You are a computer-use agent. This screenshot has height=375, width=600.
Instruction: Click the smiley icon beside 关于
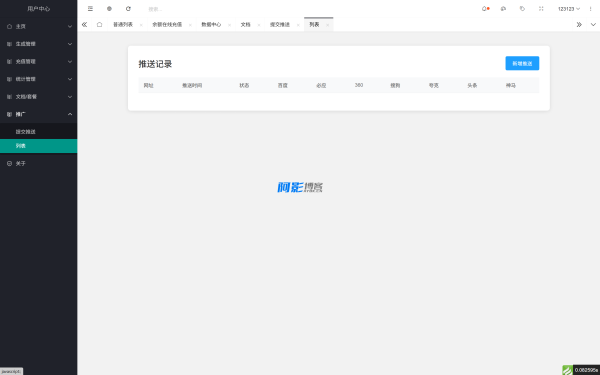pos(10,163)
